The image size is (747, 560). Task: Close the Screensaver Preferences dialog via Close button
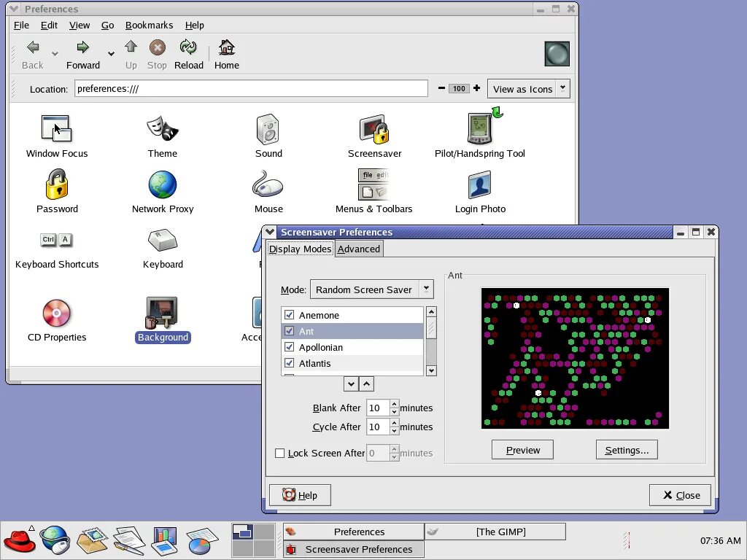pyautogui.click(x=680, y=495)
